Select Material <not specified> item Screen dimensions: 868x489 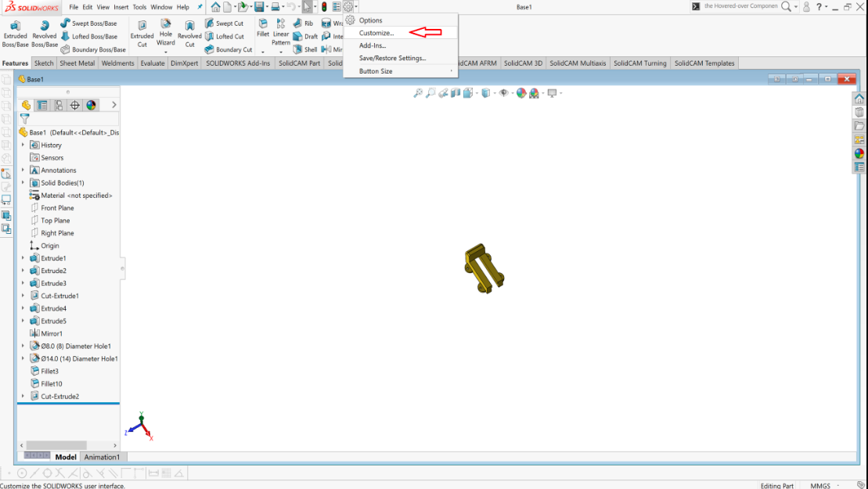coord(70,196)
